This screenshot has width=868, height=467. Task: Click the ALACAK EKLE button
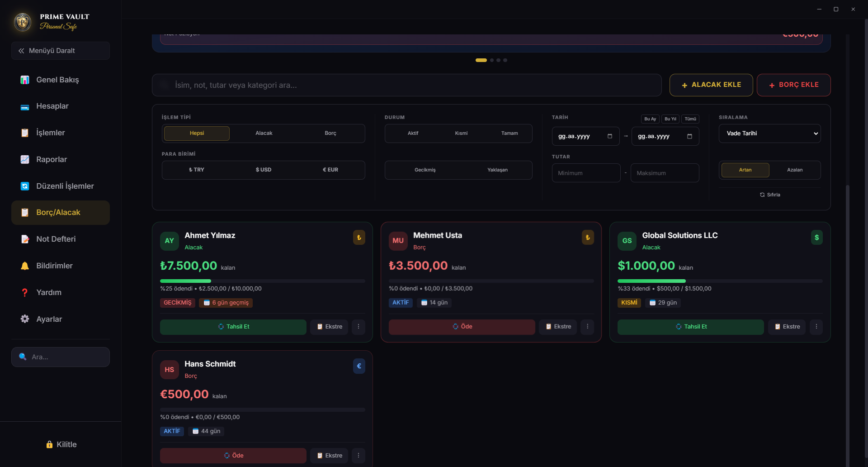711,85
